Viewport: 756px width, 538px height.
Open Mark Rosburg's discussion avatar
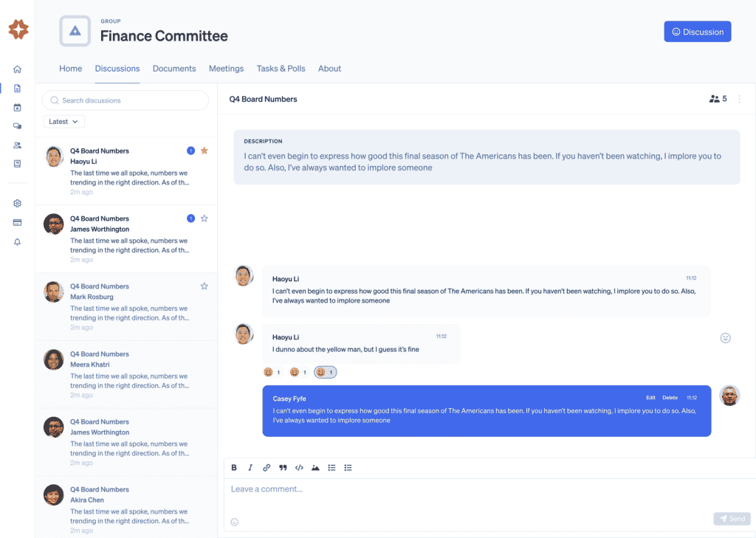(53, 292)
